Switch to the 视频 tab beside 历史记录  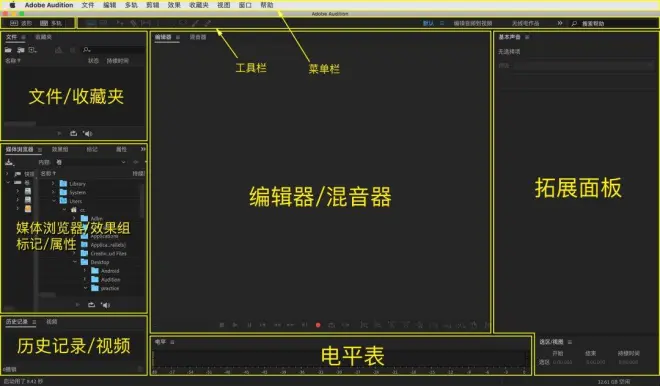click(x=51, y=322)
